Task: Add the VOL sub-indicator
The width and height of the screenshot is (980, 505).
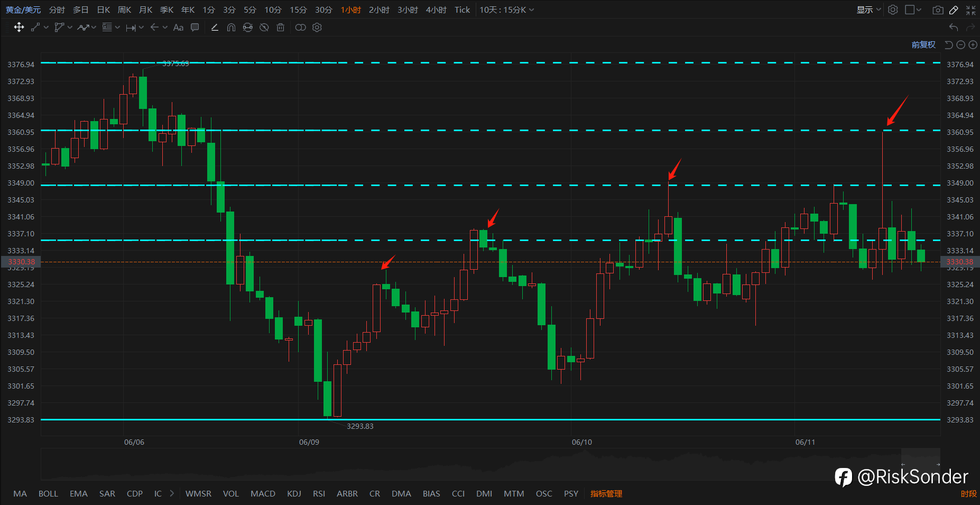Action: (x=231, y=493)
